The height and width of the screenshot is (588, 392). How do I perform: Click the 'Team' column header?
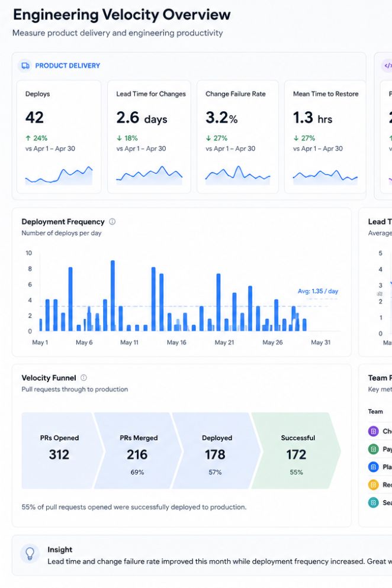point(375,411)
